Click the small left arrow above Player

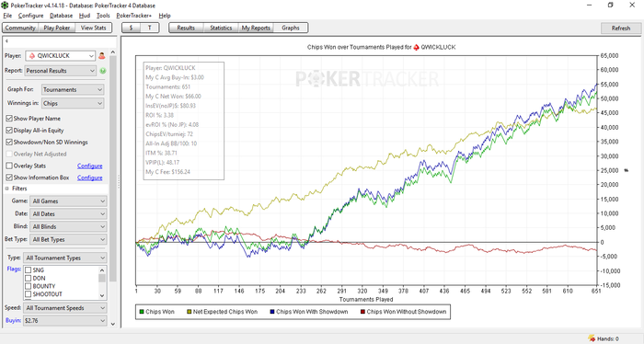point(6,41)
